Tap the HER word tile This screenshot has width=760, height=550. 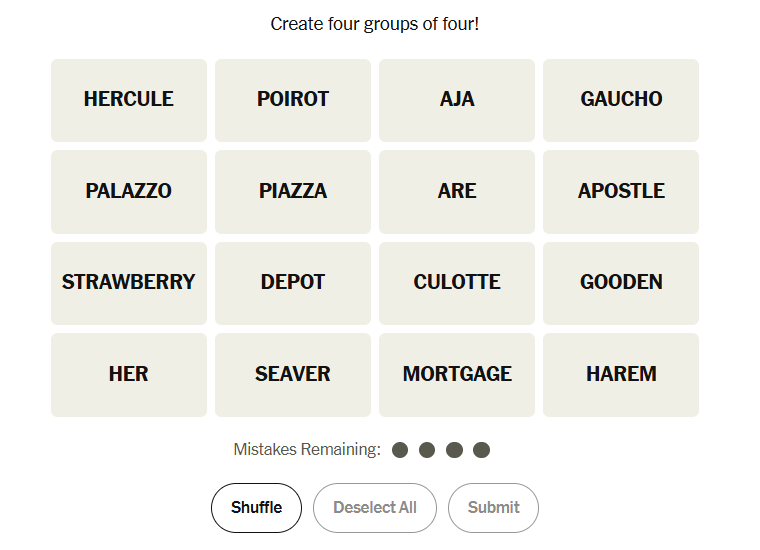[129, 375]
